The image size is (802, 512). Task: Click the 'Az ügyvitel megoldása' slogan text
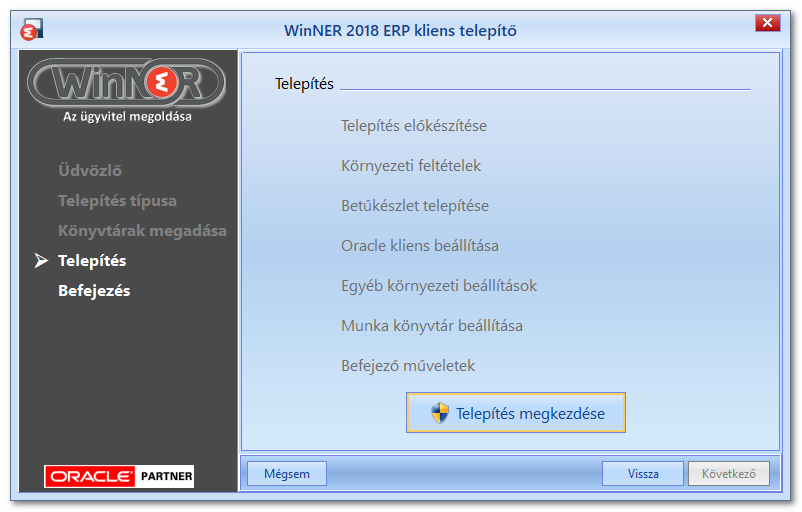pyautogui.click(x=127, y=117)
